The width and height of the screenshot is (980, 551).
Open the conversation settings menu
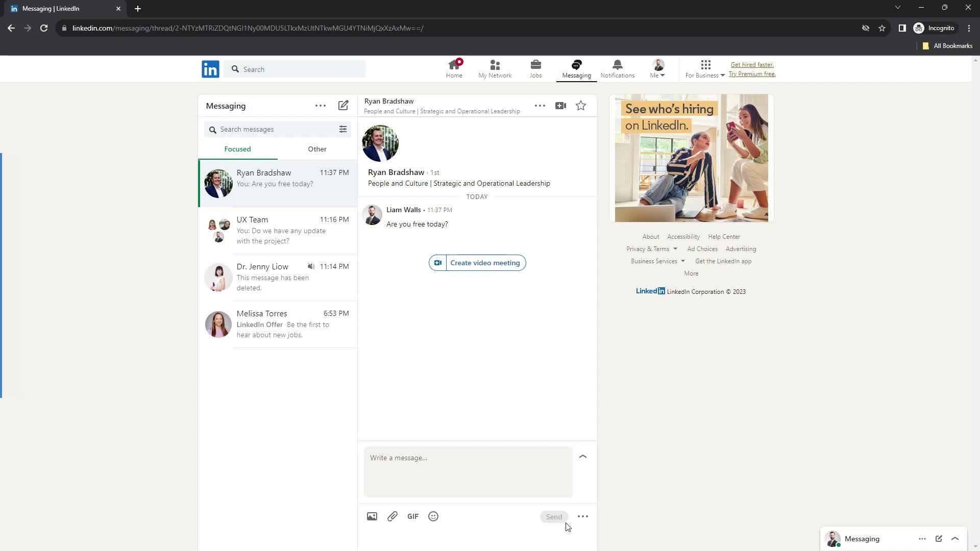pyautogui.click(x=540, y=106)
